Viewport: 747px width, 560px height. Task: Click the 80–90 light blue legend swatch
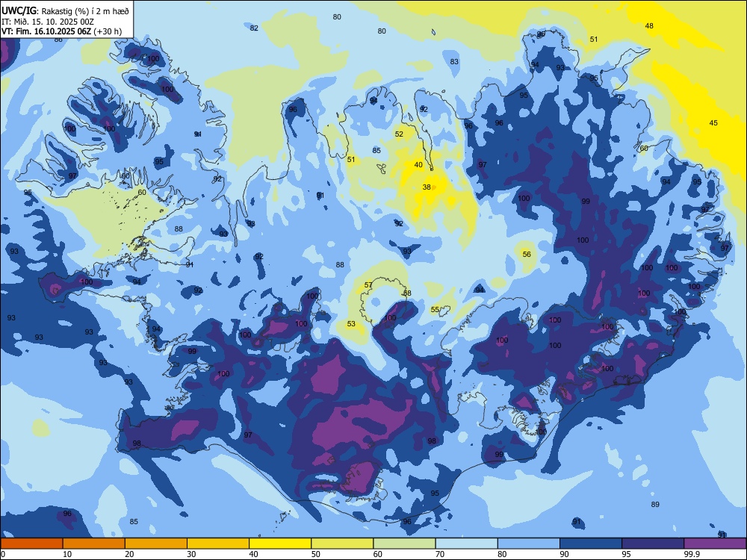(x=529, y=544)
